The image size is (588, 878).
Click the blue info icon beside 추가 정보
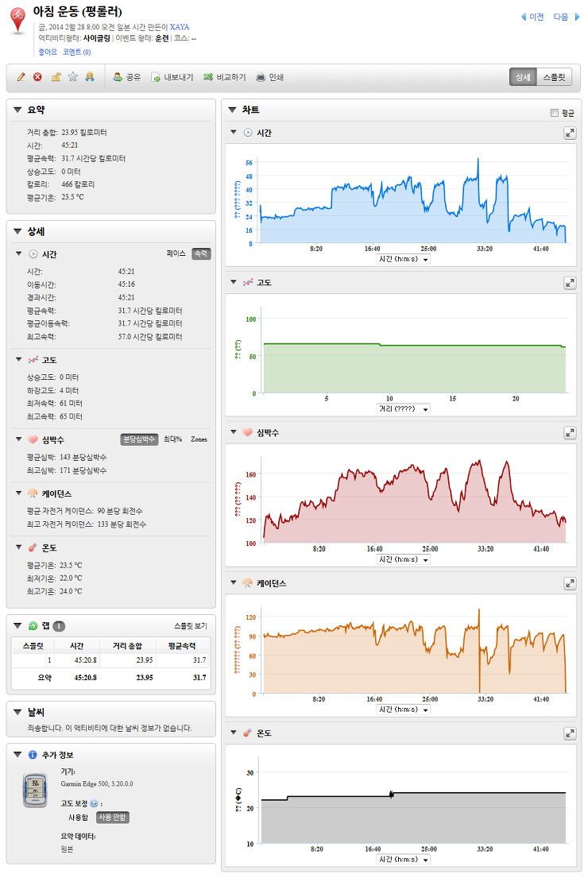pyautogui.click(x=33, y=755)
